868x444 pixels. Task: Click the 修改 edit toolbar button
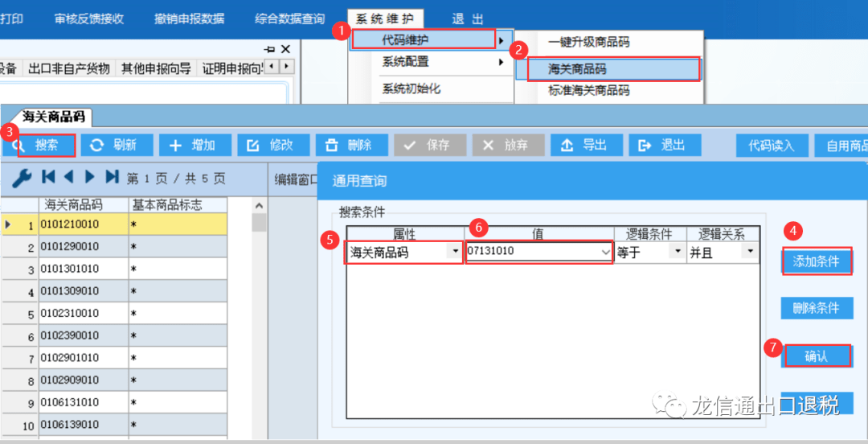pos(273,146)
